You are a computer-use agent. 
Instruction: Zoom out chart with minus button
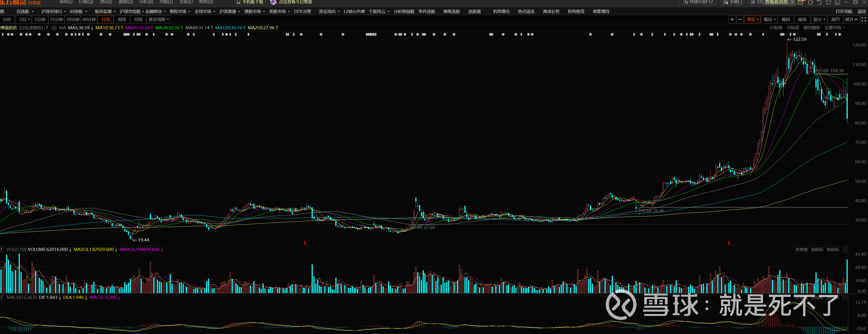pos(740,20)
